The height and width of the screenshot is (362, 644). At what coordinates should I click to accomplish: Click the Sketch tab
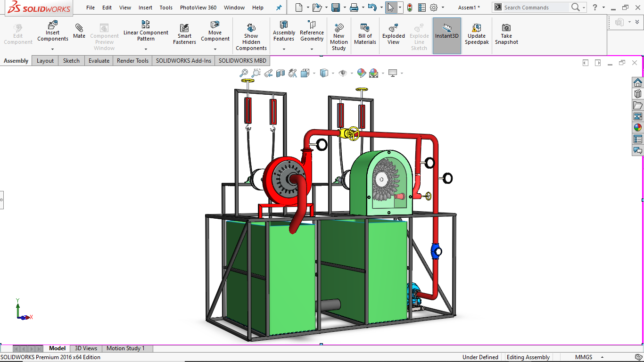tap(71, 60)
